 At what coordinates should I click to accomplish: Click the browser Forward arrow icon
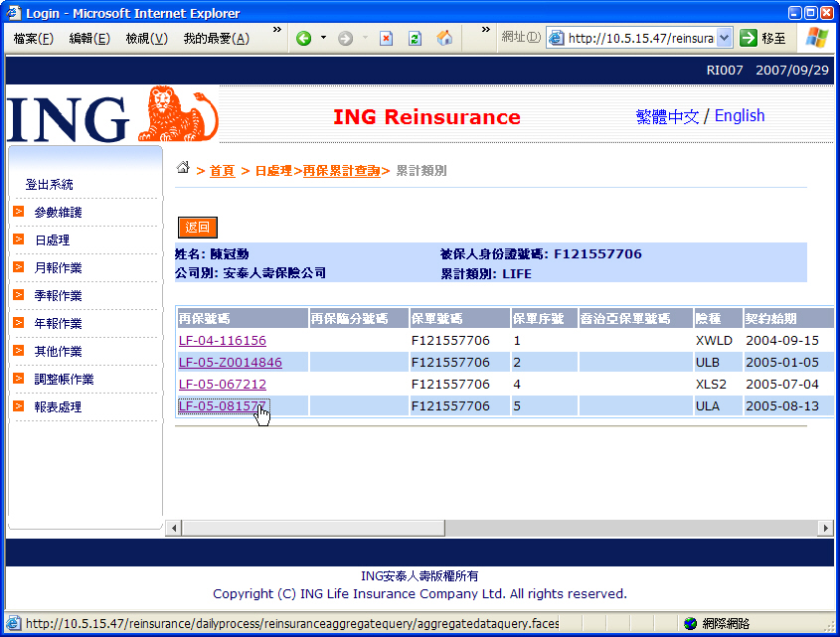pyautogui.click(x=346, y=38)
